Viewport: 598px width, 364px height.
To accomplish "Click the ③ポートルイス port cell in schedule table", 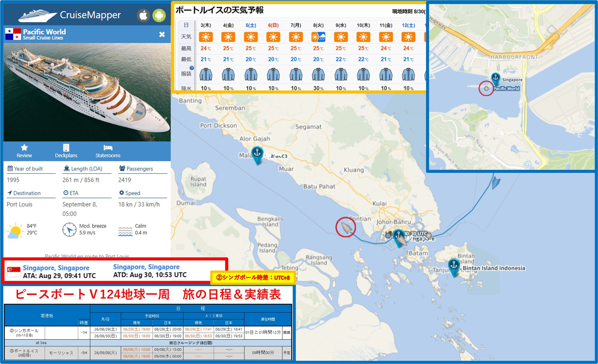I will tap(24, 353).
